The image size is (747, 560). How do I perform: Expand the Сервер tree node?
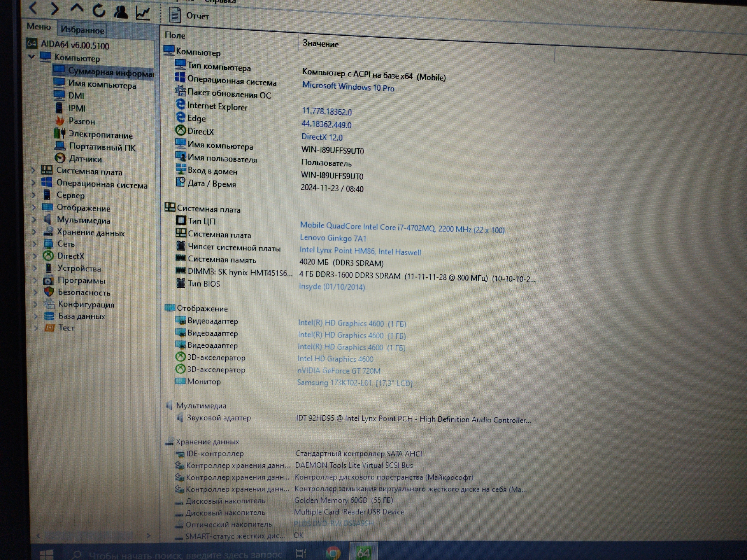point(34,195)
